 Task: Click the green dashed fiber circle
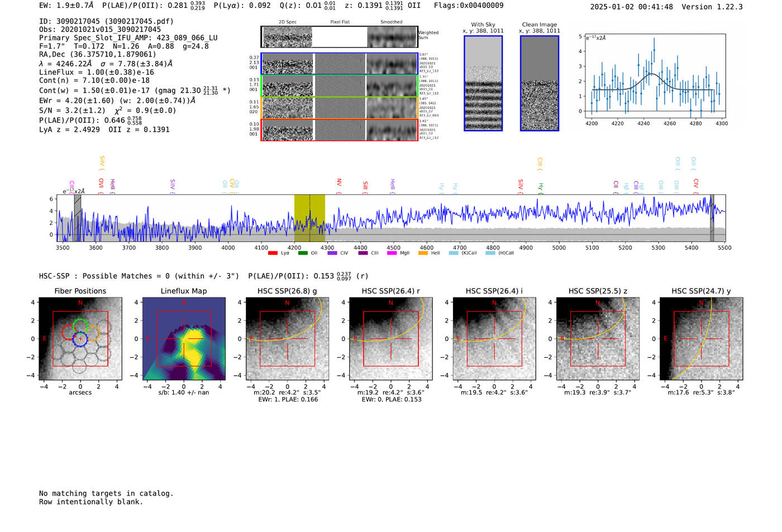click(x=80, y=326)
